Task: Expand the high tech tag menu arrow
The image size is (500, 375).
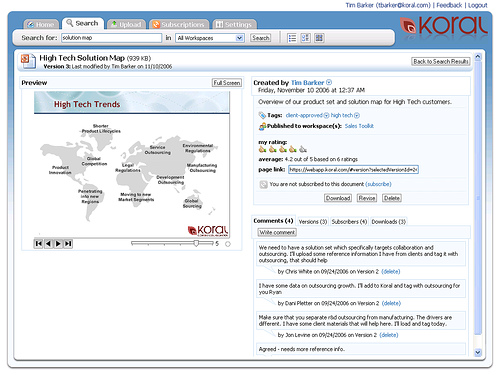Action: pos(357,115)
